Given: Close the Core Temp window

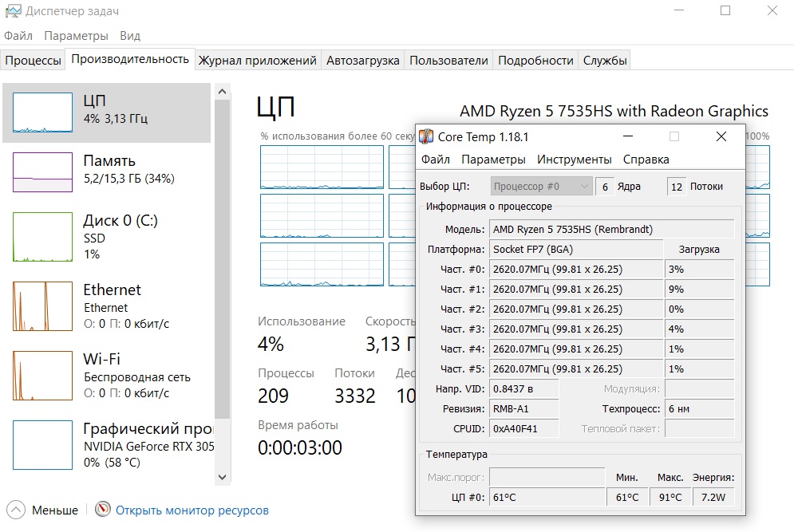Looking at the screenshot, I should 721,136.
